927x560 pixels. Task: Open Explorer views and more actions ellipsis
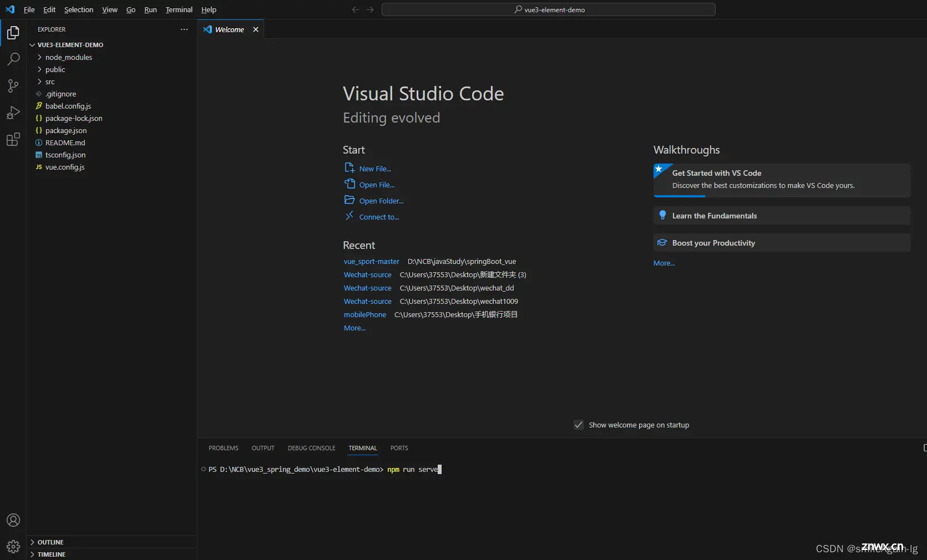184,29
